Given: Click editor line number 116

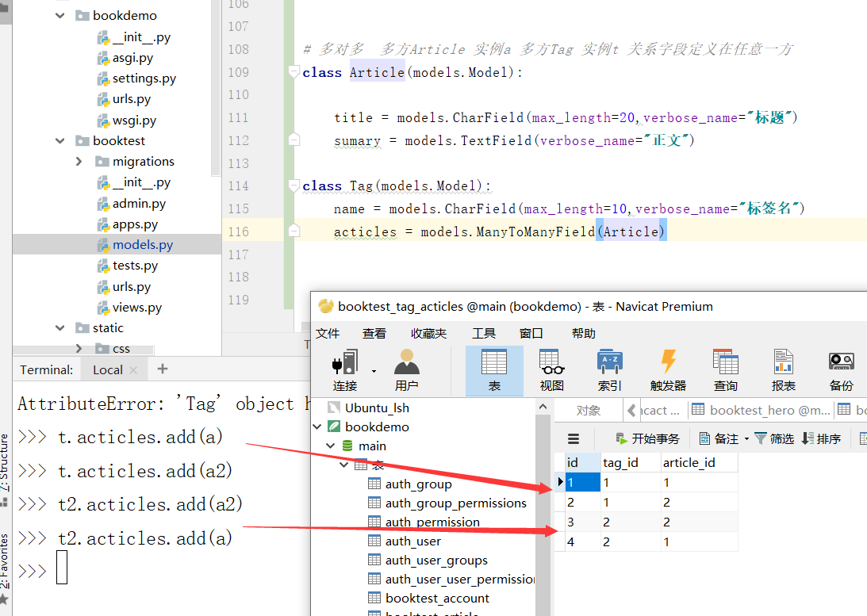Looking at the screenshot, I should coord(238,231).
